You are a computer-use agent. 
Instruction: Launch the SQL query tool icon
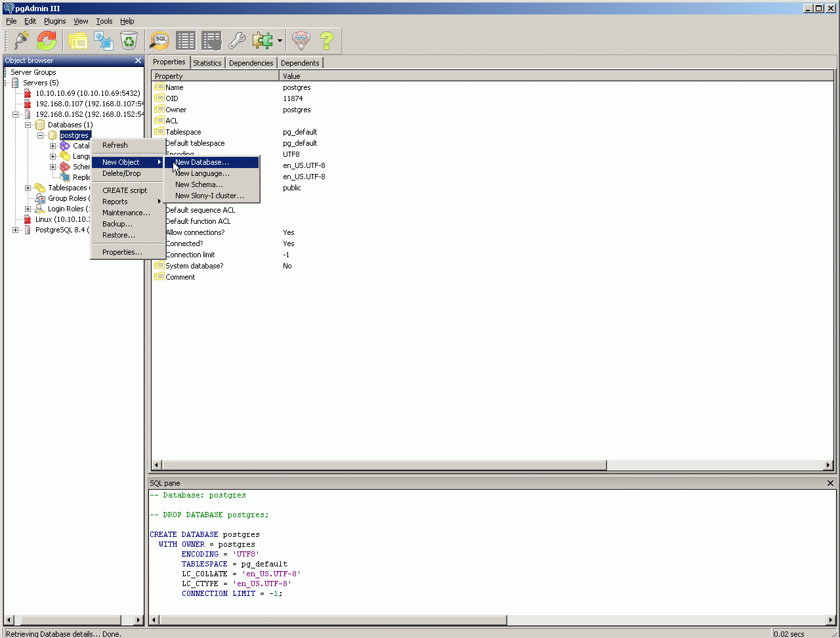pyautogui.click(x=160, y=41)
